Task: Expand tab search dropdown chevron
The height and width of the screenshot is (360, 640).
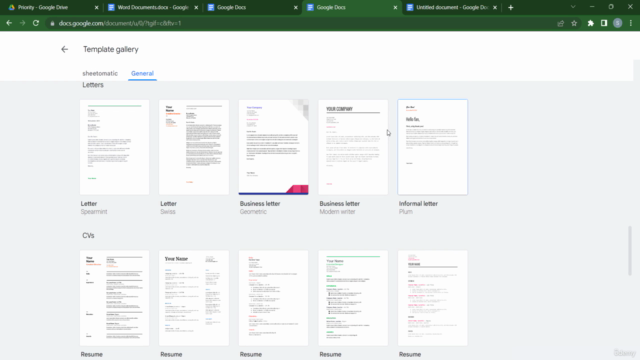Action: pyautogui.click(x=573, y=7)
